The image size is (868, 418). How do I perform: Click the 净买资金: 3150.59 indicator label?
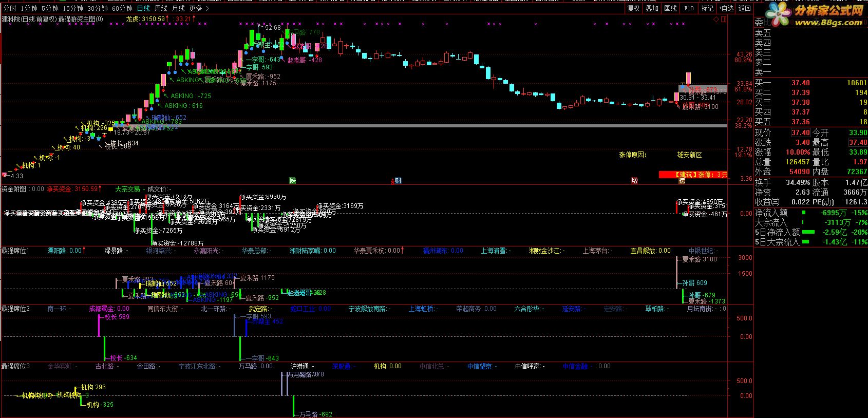click(x=72, y=189)
